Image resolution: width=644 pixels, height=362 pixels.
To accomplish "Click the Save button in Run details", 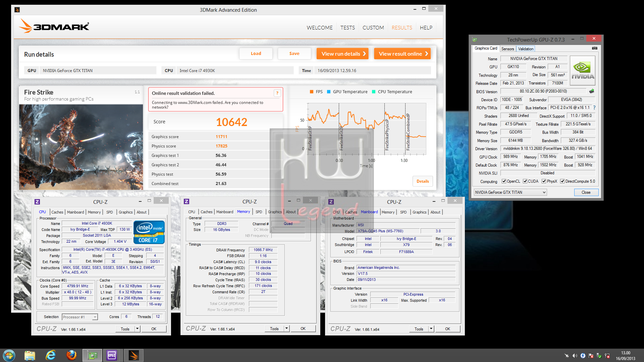I will coord(294,54).
